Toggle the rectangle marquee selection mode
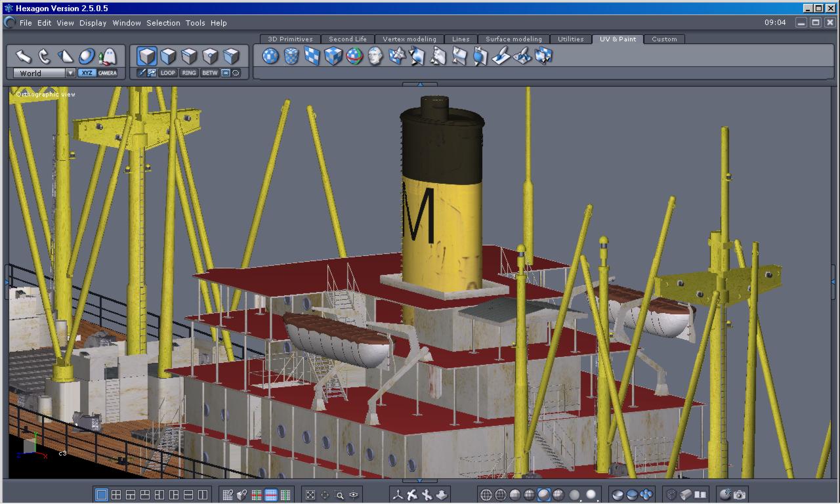The image size is (840, 504). [226, 73]
